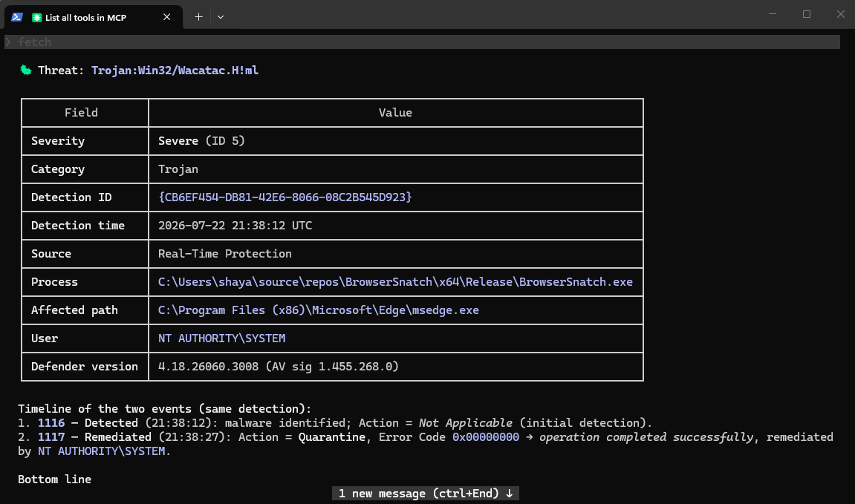The width and height of the screenshot is (855, 504).
Task: Click the 'Value' column header
Action: pos(395,113)
